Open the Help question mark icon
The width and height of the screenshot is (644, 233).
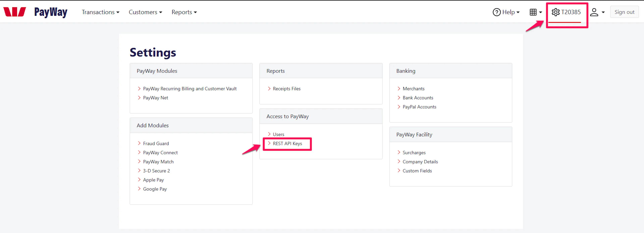[x=496, y=12]
